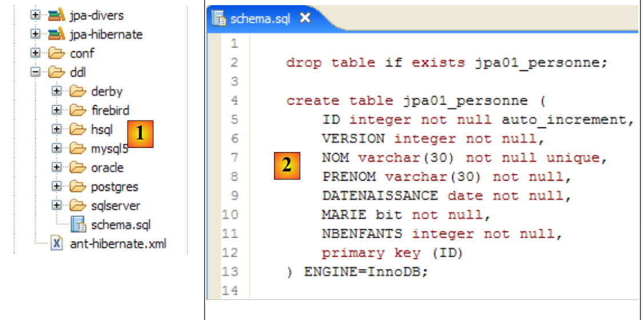
Task: Expand the postgres folder node
Action: pos(57,186)
